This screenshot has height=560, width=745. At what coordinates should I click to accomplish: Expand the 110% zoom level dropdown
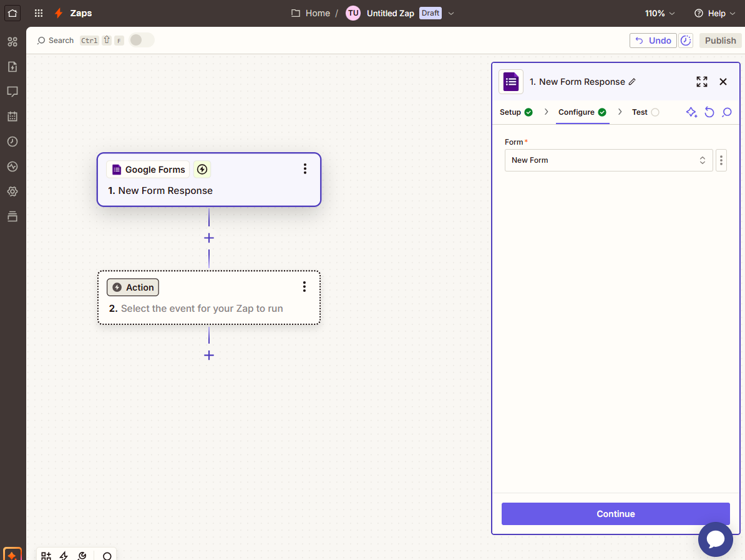(x=660, y=13)
